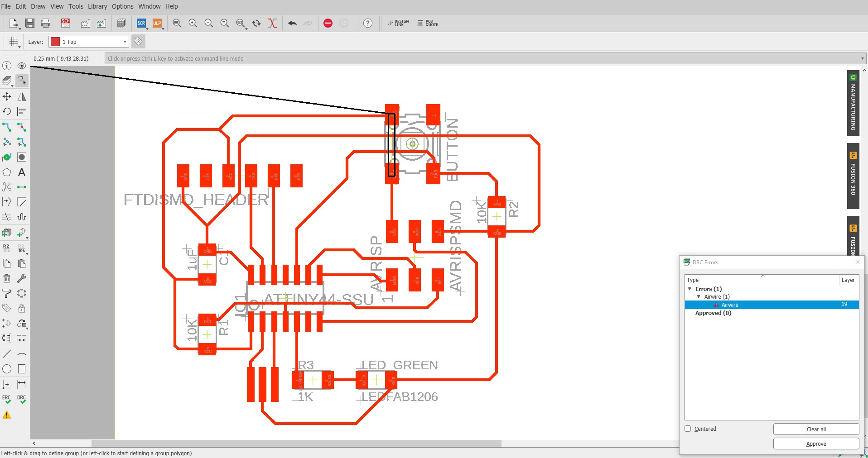Image resolution: width=868 pixels, height=458 pixels.
Task: Zoom in on the board
Action: click(x=193, y=23)
